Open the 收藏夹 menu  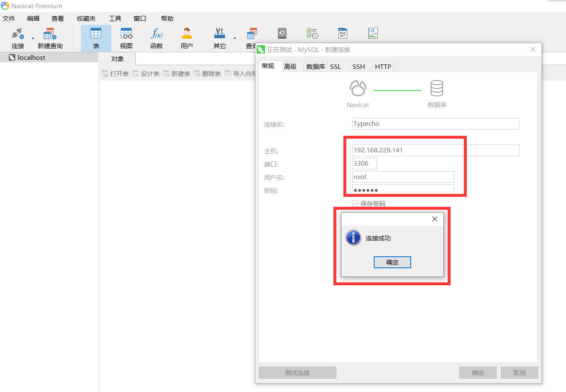[x=86, y=19]
